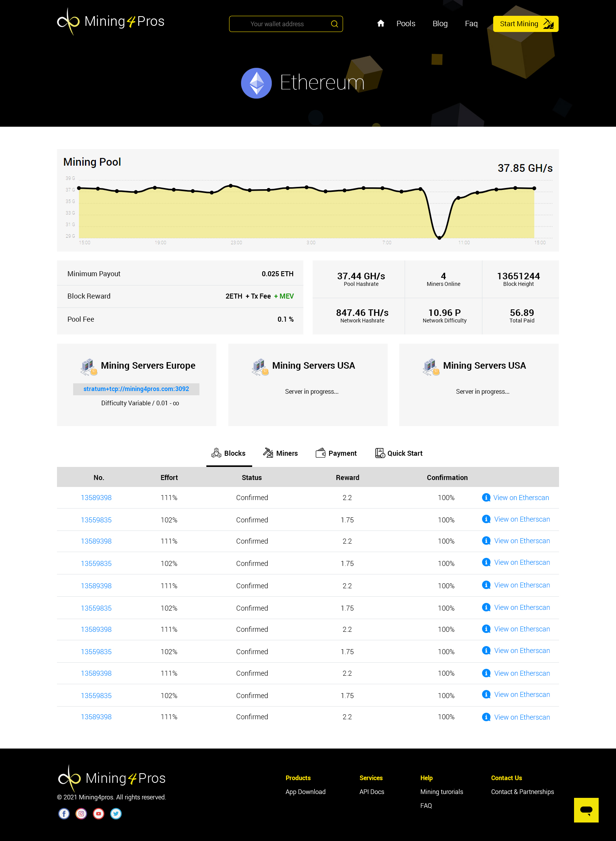
Task: Open the Pools menu item
Action: click(406, 24)
